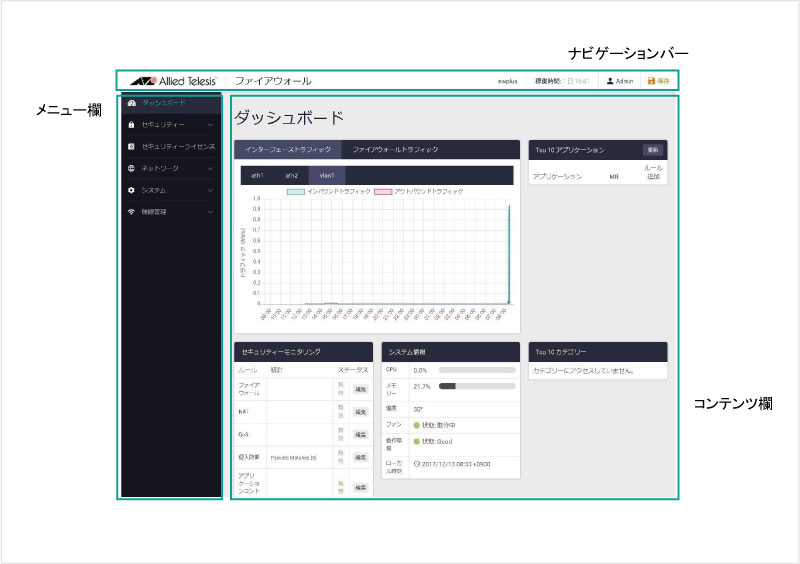Click edit button in ファイアウォール row

click(x=360, y=389)
